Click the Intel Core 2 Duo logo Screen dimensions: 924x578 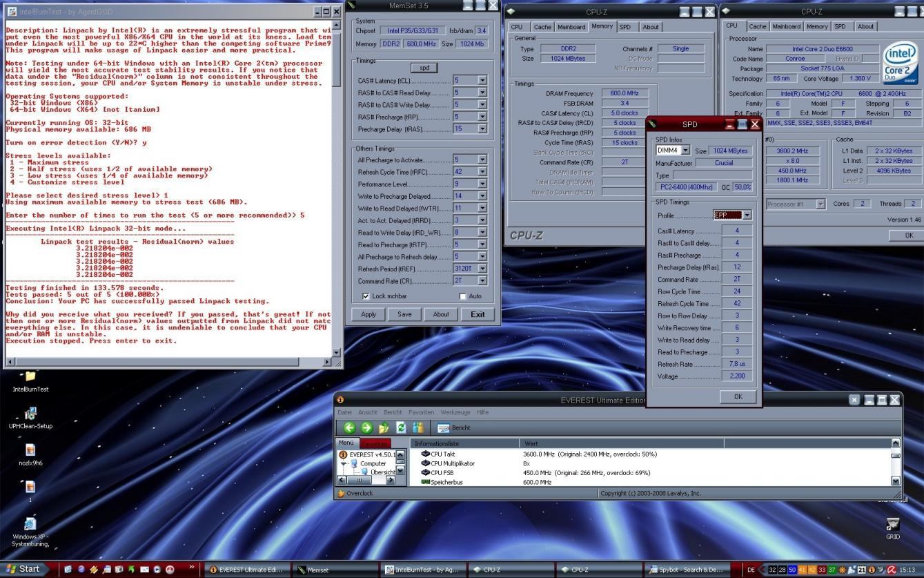(901, 64)
